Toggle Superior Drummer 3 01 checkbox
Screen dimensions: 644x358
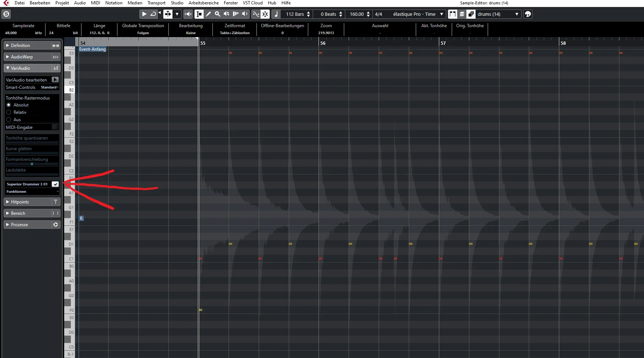tap(55, 184)
